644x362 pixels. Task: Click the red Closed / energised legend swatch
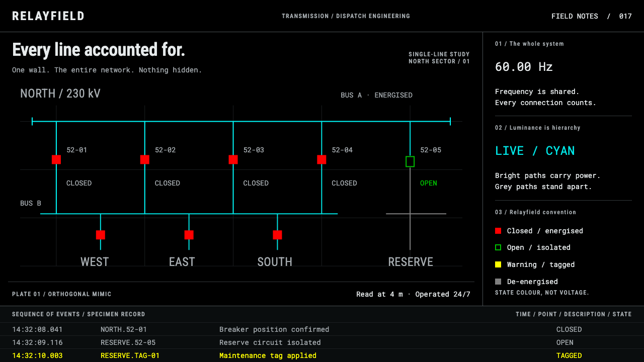498,231
